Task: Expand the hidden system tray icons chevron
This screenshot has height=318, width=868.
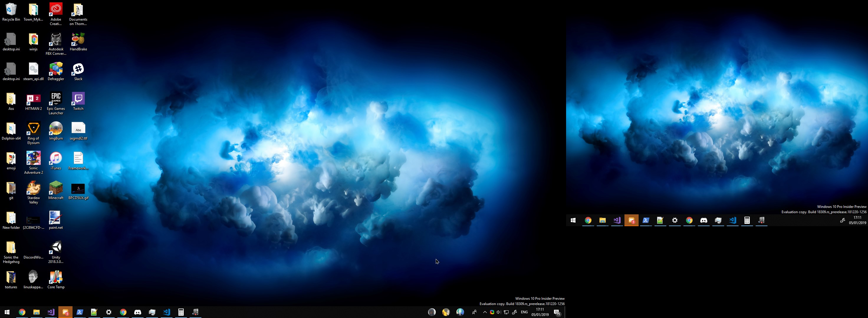Action: point(485,312)
